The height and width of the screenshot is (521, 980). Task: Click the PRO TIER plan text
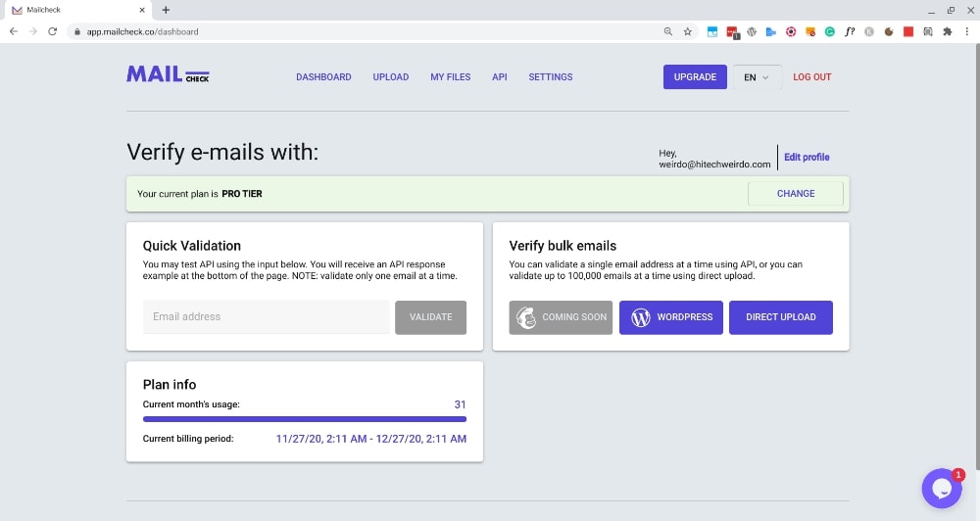coord(242,194)
